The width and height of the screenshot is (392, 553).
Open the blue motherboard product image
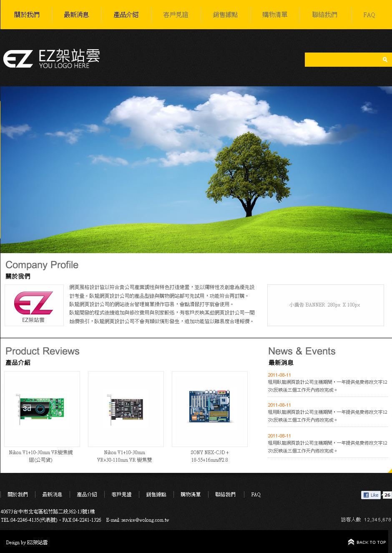tap(209, 409)
